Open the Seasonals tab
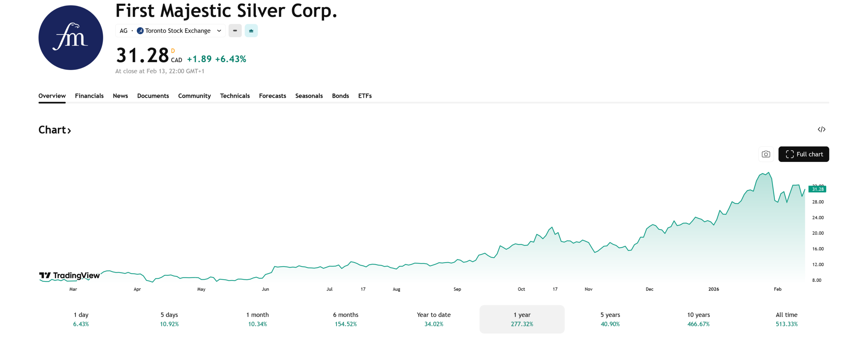This screenshot has width=868, height=346. click(x=309, y=96)
